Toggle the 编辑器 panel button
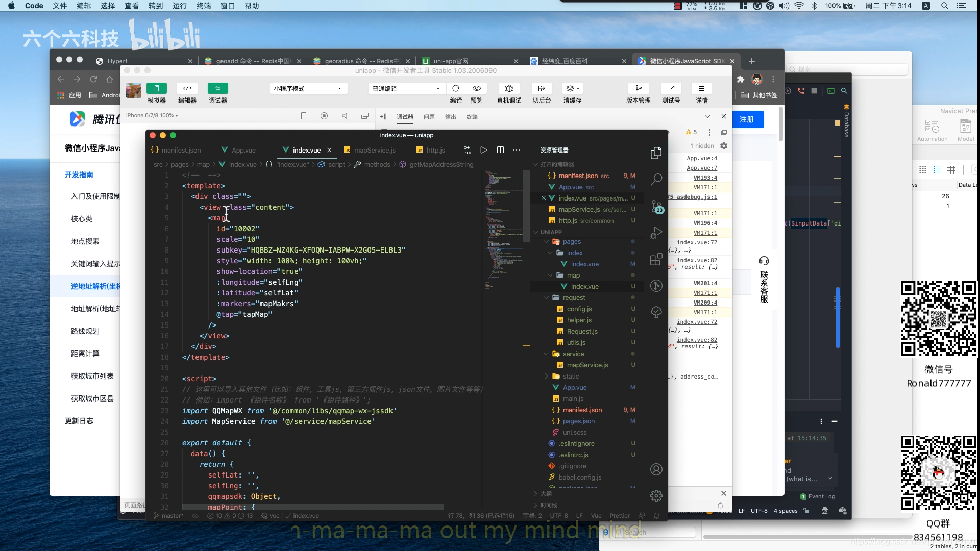This screenshot has height=551, width=980. click(x=187, y=88)
